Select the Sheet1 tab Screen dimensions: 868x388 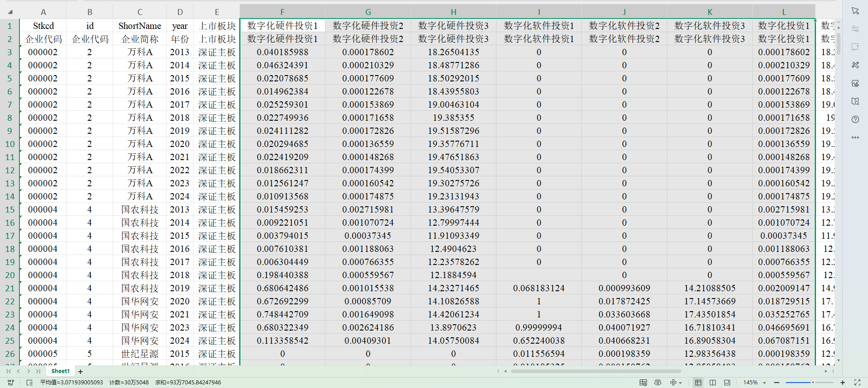pyautogui.click(x=61, y=371)
